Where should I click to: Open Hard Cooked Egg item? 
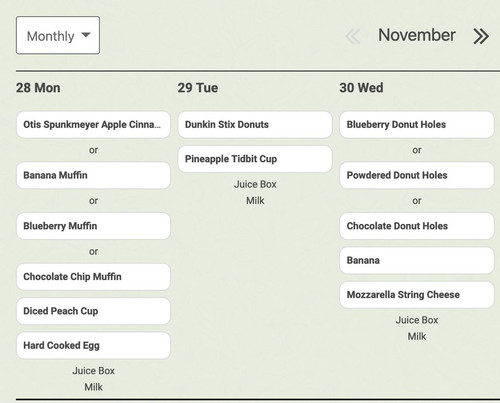coord(93,345)
